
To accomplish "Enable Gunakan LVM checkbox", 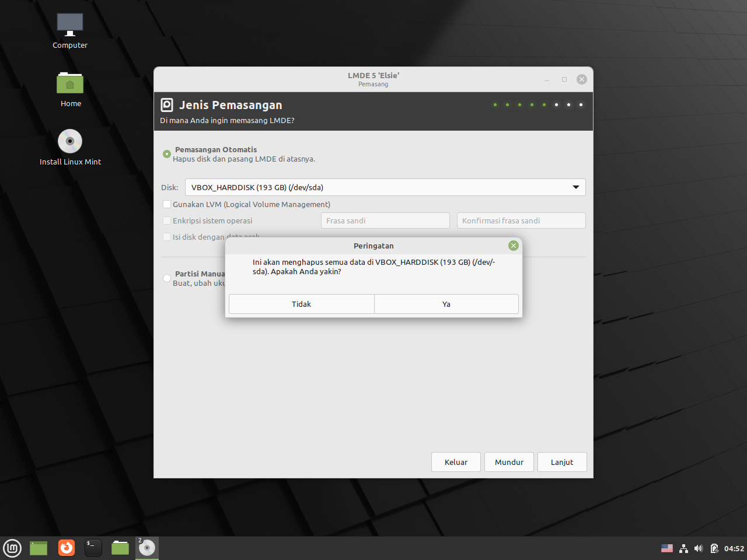I will (167, 204).
